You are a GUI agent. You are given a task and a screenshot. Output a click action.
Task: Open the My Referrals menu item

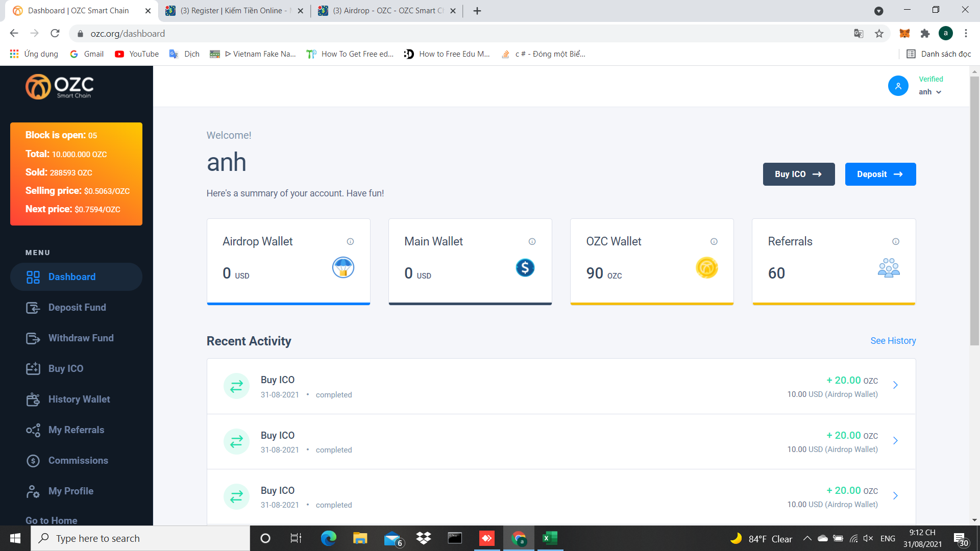(76, 430)
